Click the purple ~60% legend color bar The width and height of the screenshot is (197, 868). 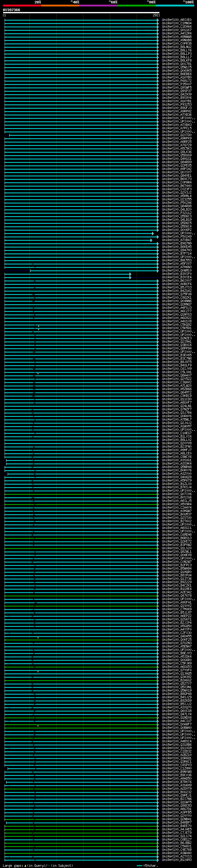(x=98, y=6)
